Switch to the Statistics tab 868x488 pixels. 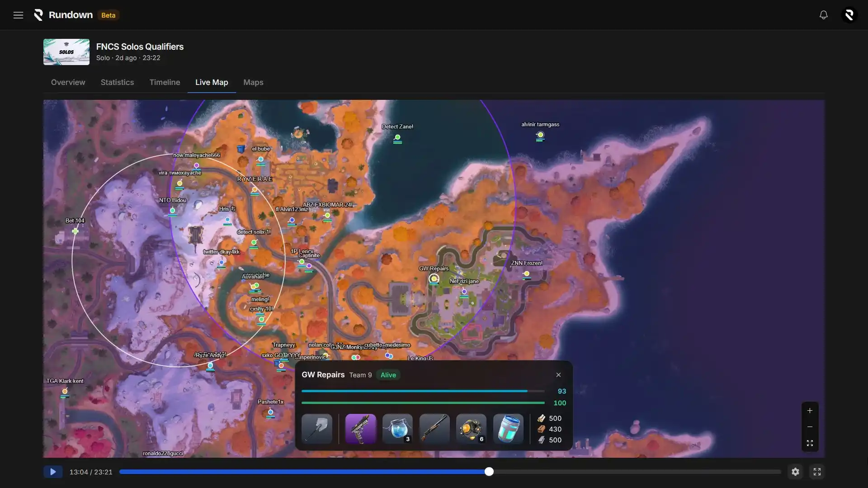(x=117, y=82)
